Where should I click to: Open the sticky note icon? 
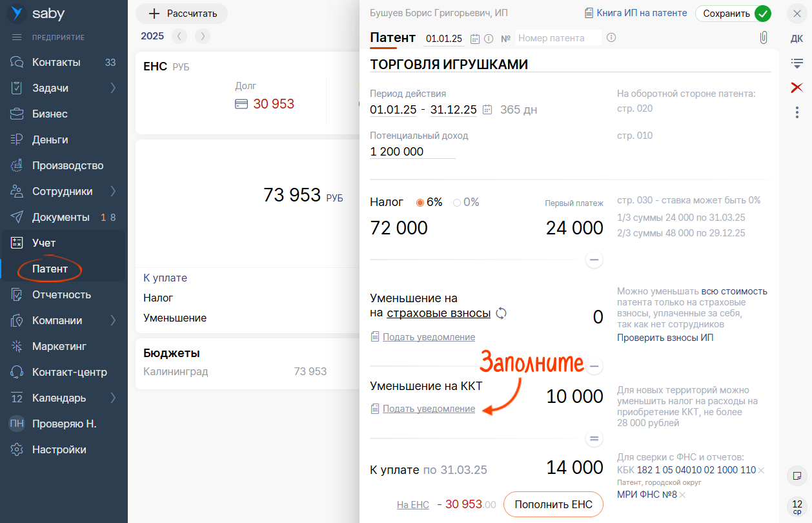click(797, 477)
